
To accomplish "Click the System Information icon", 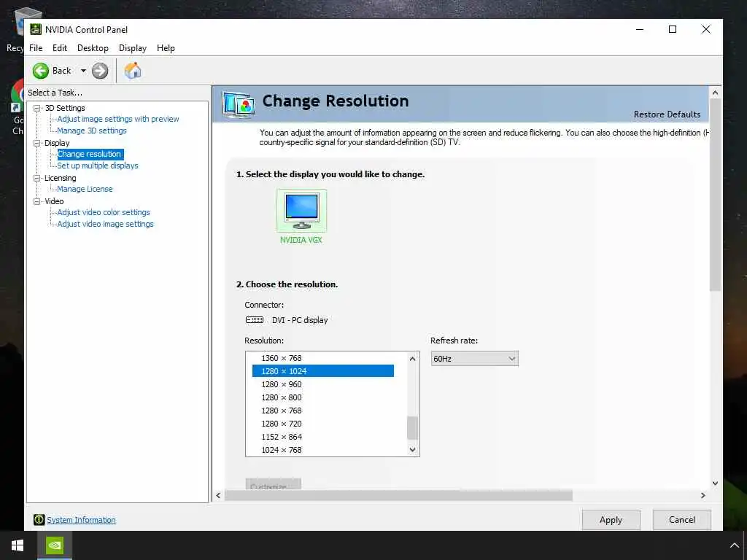I will [39, 519].
